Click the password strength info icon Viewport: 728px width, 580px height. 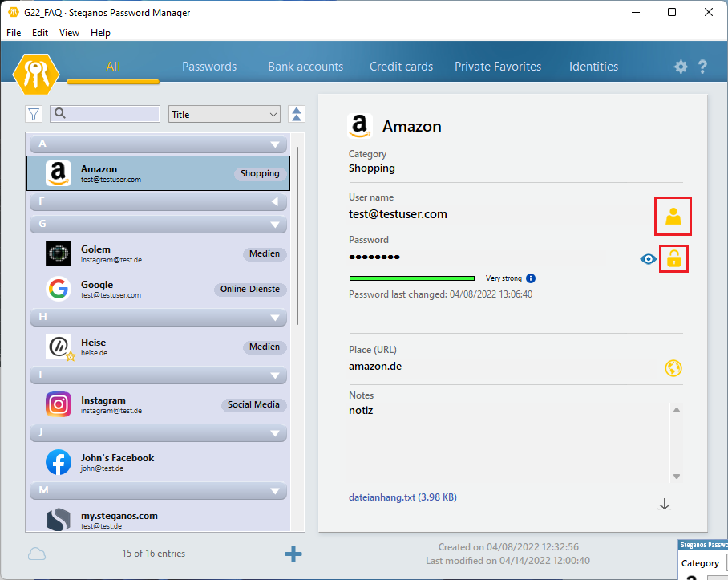531,278
